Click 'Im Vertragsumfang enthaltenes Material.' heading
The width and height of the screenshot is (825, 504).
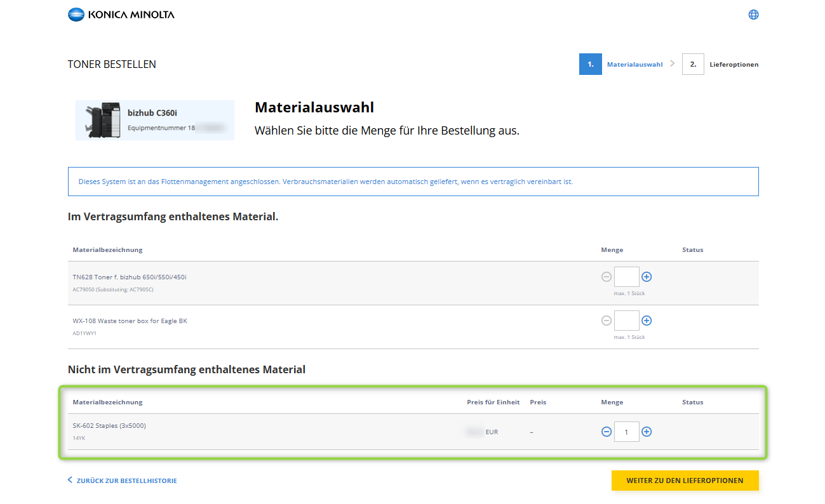[x=173, y=216]
